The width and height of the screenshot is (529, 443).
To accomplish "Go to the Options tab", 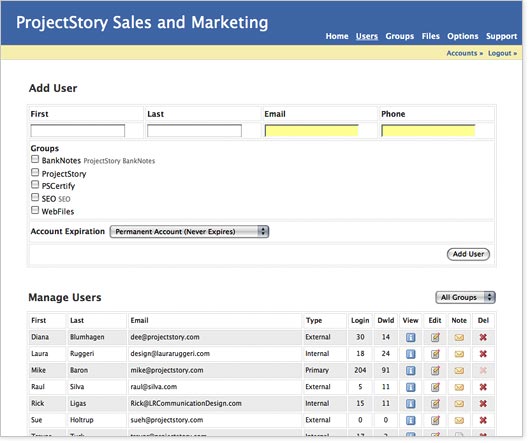I will click(x=463, y=36).
